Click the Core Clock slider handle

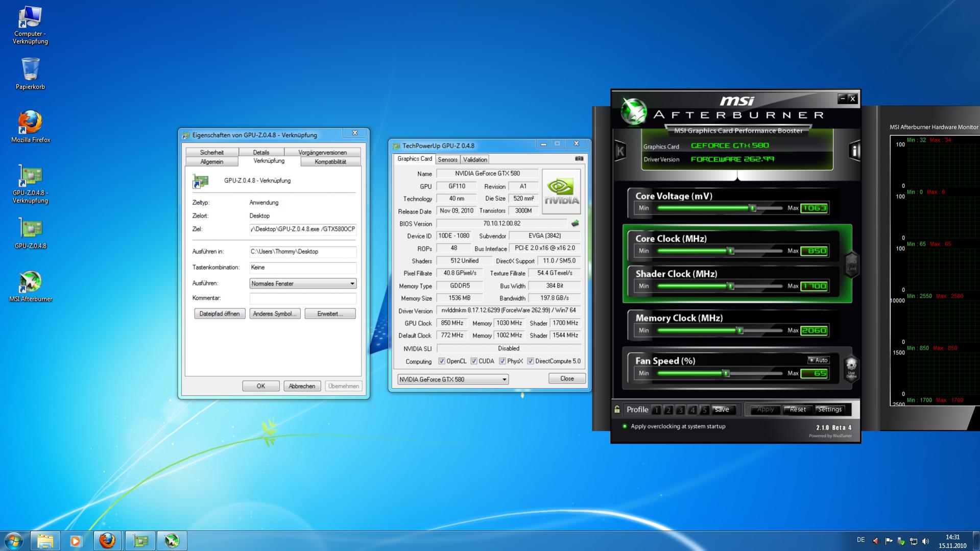click(731, 251)
